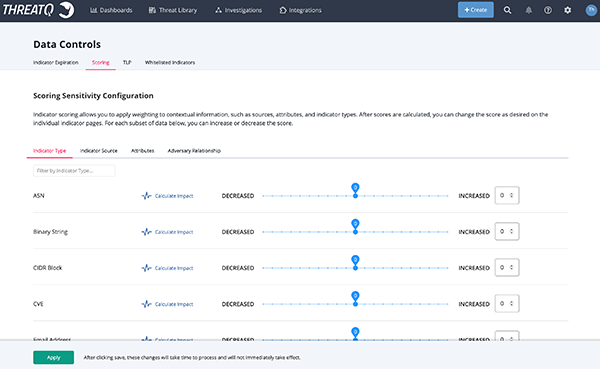Click the ASN Calculate Impact pulse icon
This screenshot has width=600, height=369.
pos(147,196)
